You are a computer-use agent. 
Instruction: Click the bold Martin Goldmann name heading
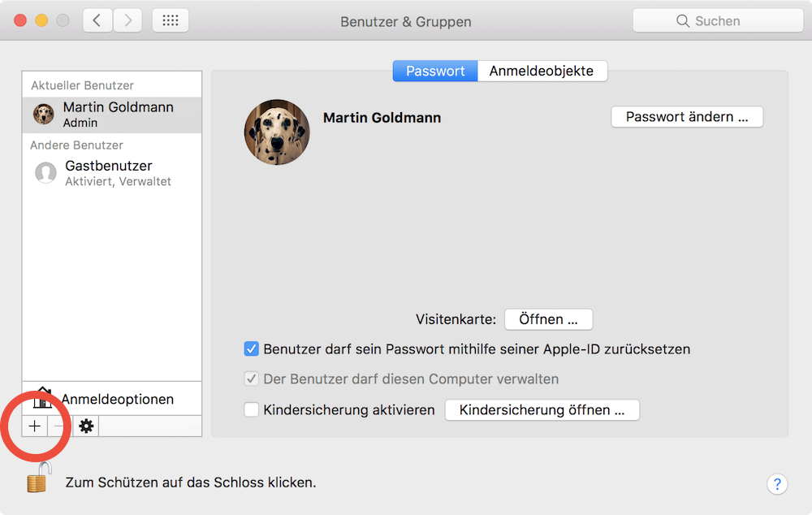coord(382,118)
